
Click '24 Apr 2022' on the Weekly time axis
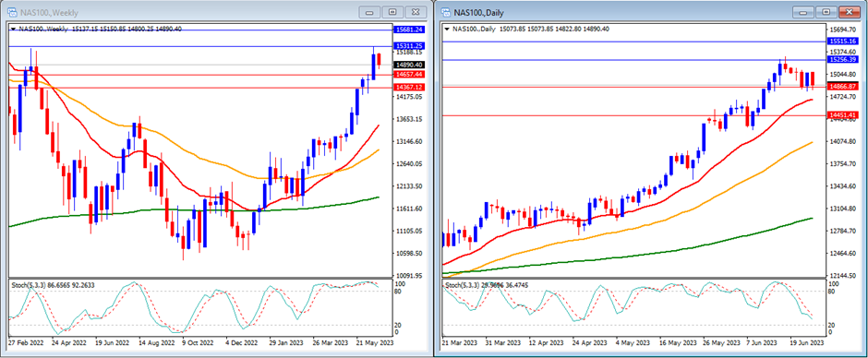pyautogui.click(x=68, y=343)
